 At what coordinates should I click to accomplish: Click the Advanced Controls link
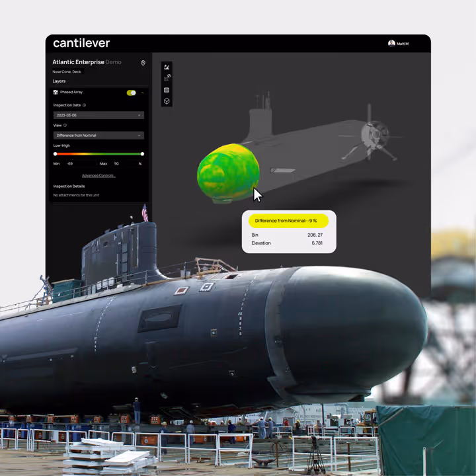(99, 175)
